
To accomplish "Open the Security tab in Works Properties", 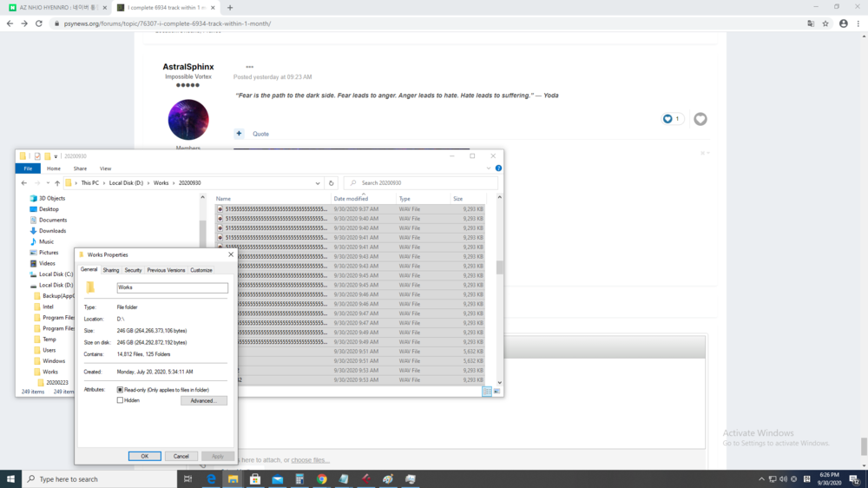I will 133,270.
